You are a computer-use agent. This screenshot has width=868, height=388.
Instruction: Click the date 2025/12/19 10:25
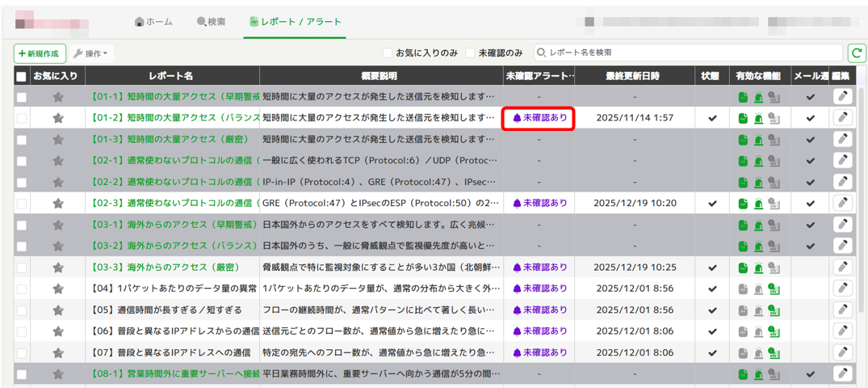(x=635, y=268)
